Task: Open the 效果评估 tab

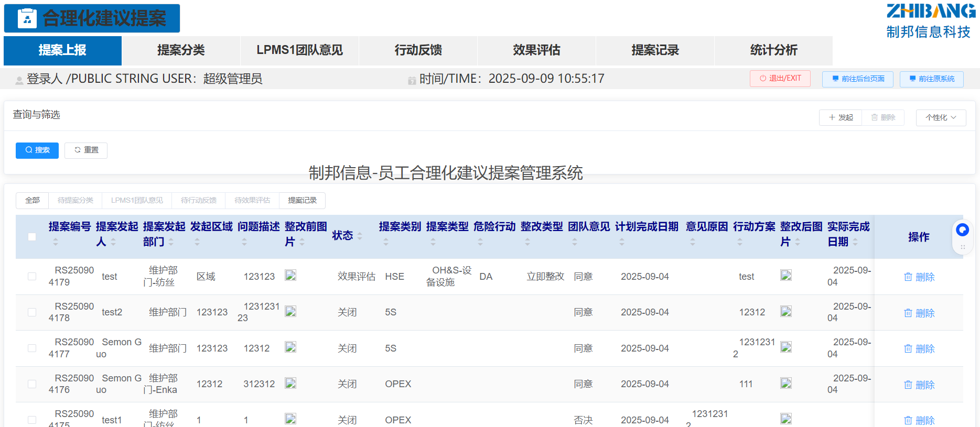Action: pyautogui.click(x=536, y=50)
